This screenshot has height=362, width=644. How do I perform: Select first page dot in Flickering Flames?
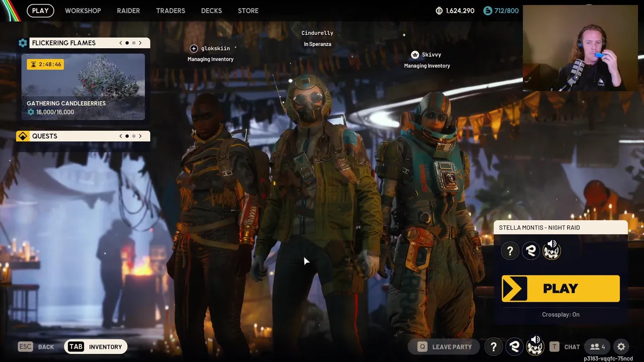(127, 43)
